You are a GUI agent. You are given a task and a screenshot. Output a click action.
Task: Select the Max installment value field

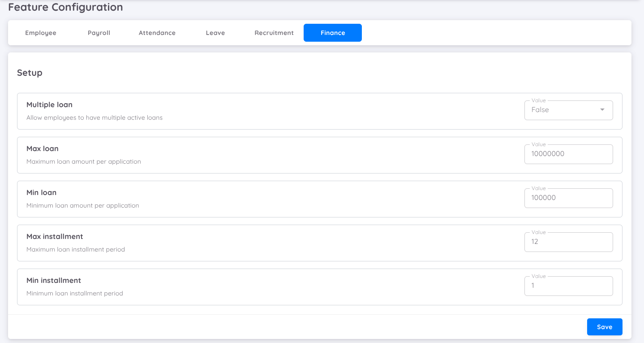(568, 242)
